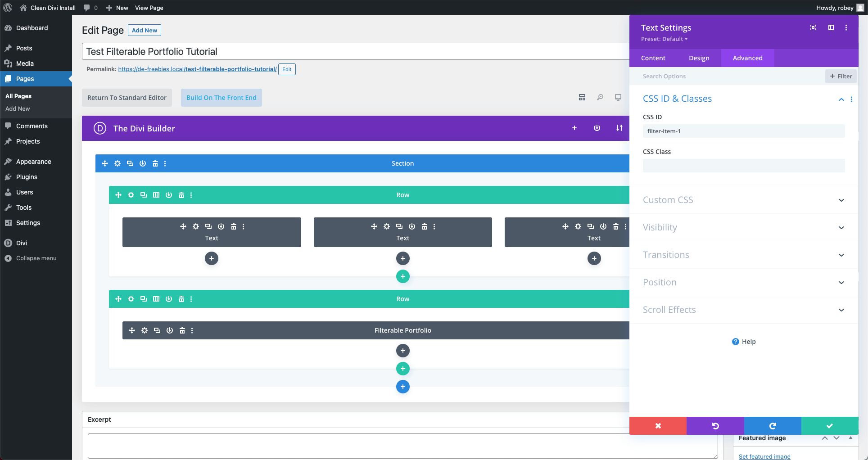The width and height of the screenshot is (868, 460).
Task: Duplicate the second Row via clone icon
Action: coord(144,299)
